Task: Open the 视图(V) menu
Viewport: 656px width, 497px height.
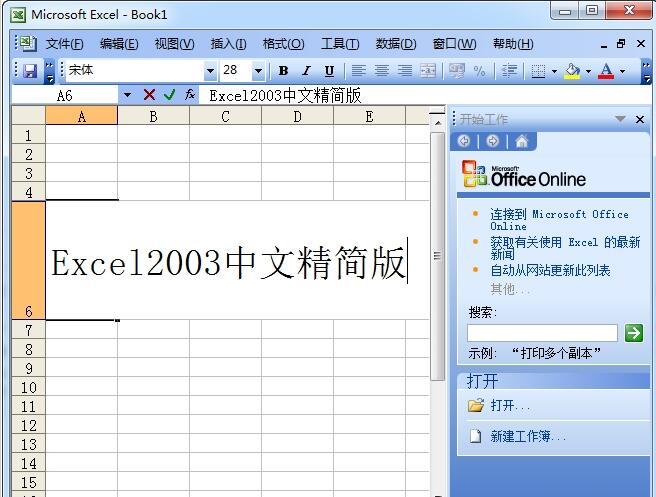Action: pos(174,44)
